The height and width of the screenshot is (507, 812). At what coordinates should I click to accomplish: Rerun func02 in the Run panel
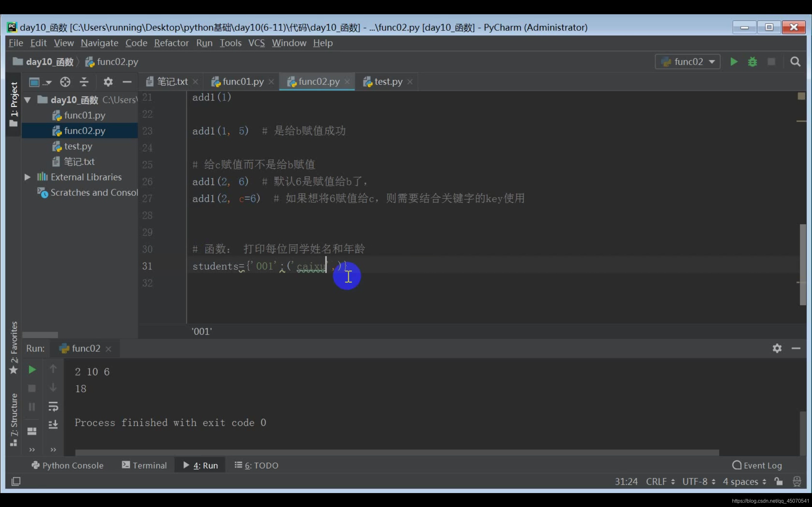pos(32,369)
